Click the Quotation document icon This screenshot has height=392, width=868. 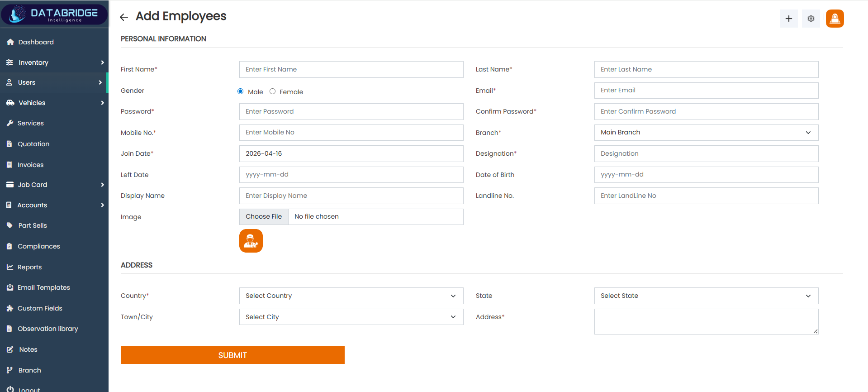tap(9, 144)
